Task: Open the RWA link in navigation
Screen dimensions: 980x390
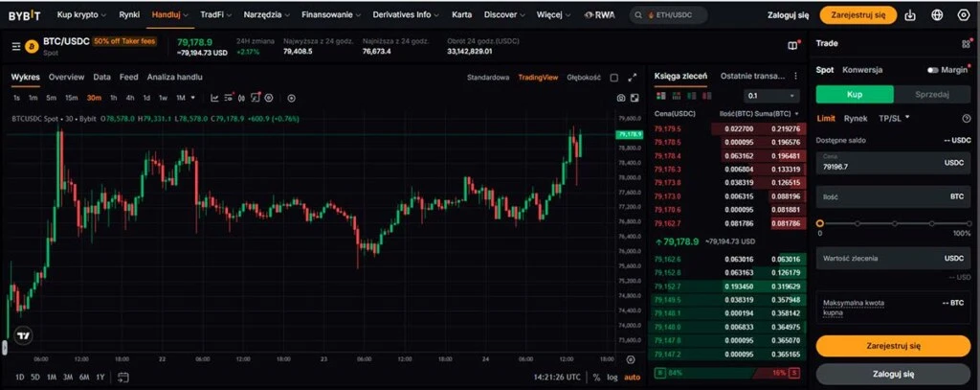Action: [x=599, y=14]
